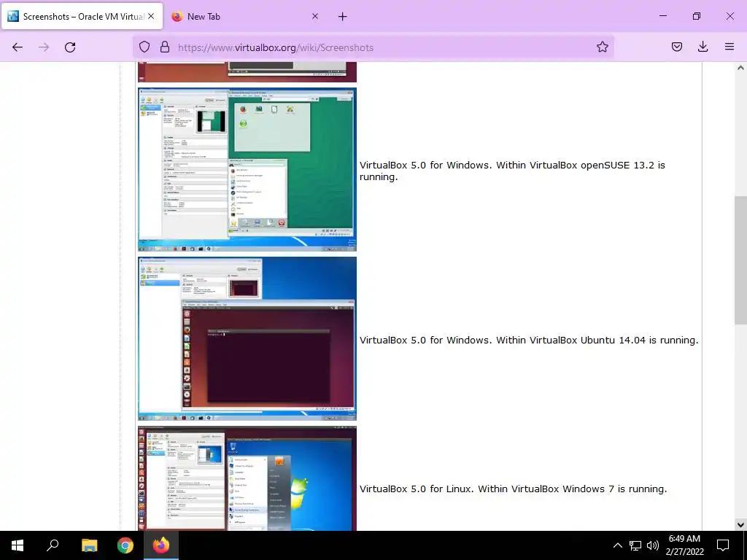Close the New Tab tab
The width and height of the screenshot is (747, 560).
coord(315,16)
